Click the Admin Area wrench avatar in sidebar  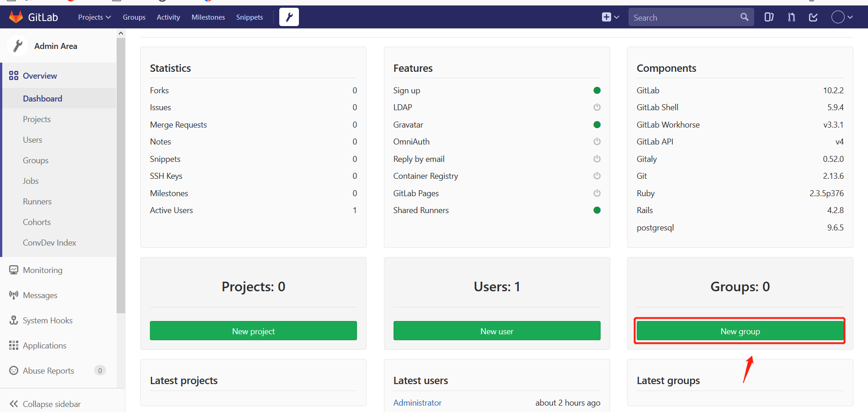pyautogui.click(x=18, y=46)
